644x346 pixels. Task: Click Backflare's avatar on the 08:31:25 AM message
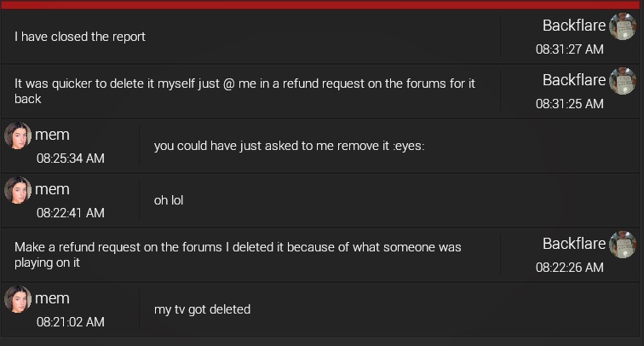[623, 81]
